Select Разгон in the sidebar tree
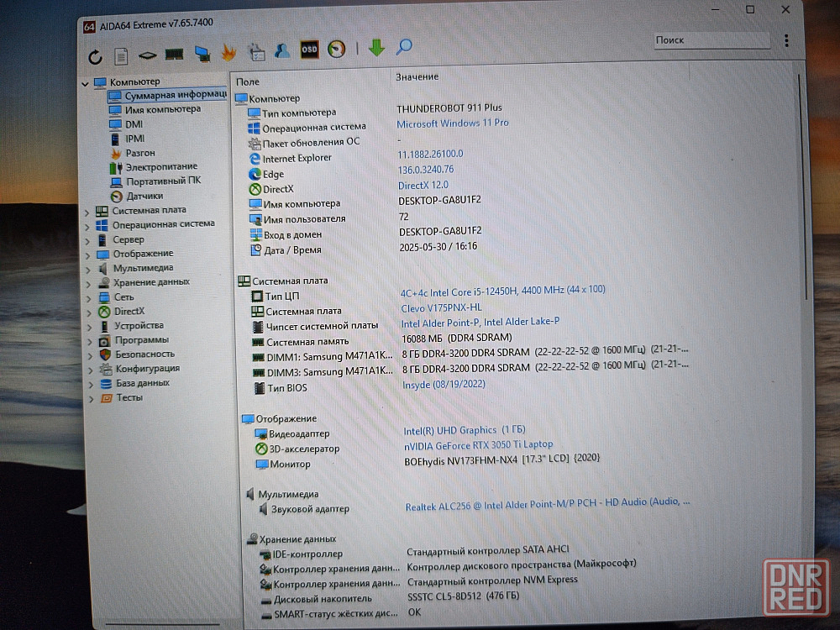The width and height of the screenshot is (840, 630). click(140, 153)
